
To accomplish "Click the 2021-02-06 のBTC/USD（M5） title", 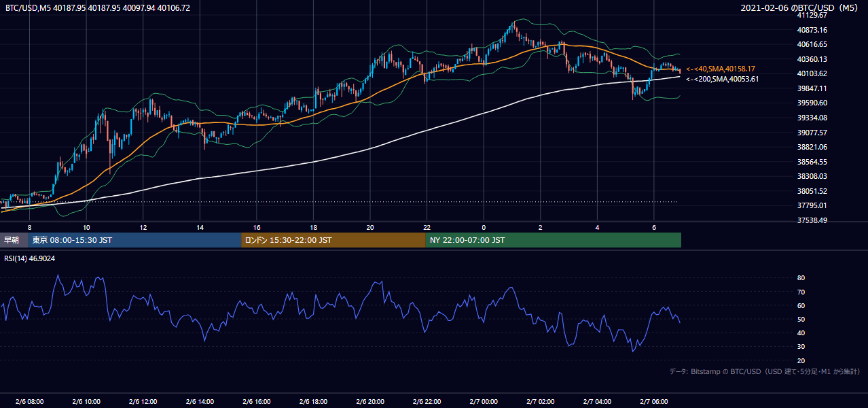I will click(802, 8).
